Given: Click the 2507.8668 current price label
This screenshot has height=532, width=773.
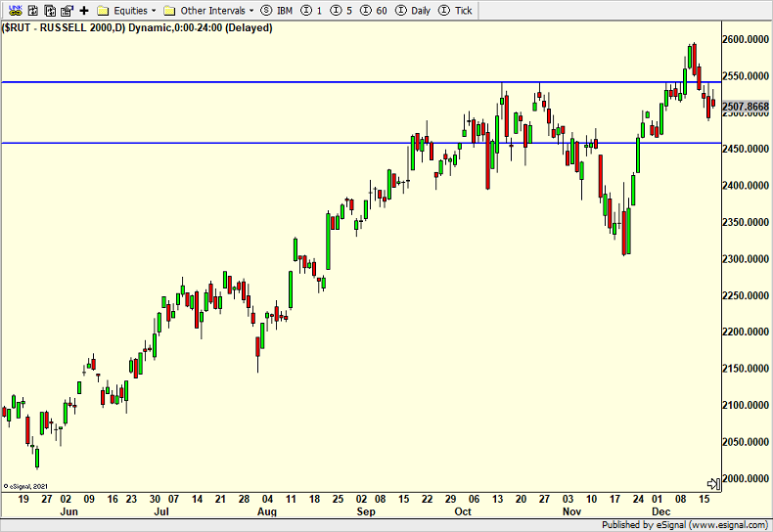Looking at the screenshot, I should tap(746, 106).
